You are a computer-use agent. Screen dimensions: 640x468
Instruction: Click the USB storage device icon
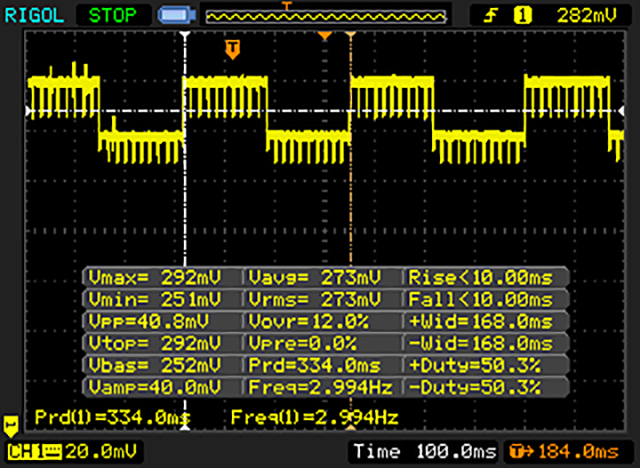click(177, 16)
